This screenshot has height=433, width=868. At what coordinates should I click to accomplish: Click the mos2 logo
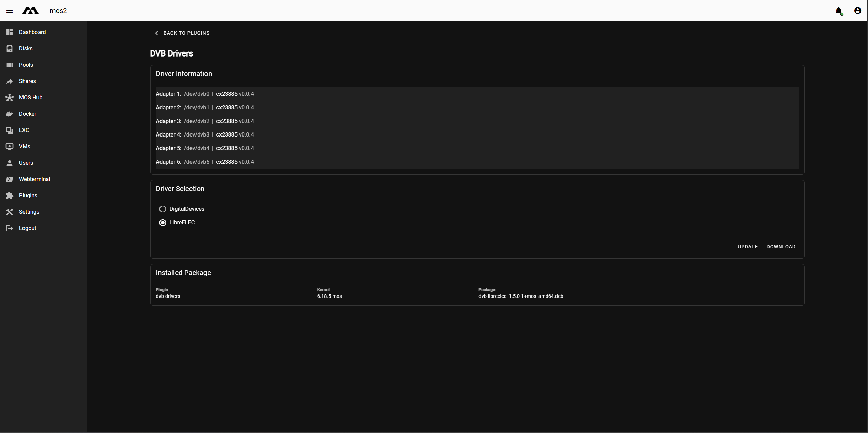(30, 11)
